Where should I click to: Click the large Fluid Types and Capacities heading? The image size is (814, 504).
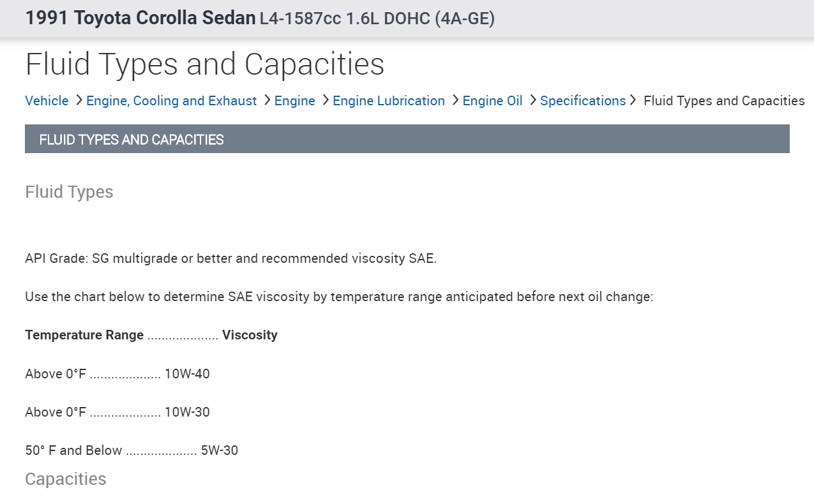[204, 64]
